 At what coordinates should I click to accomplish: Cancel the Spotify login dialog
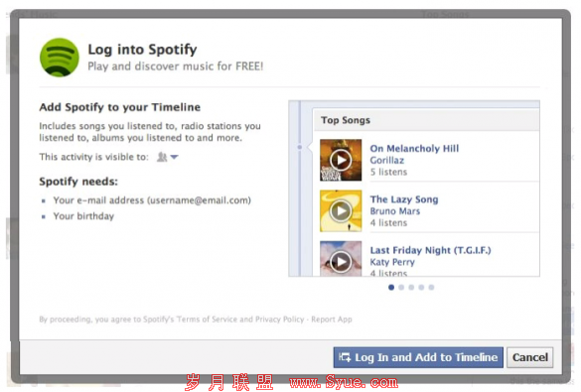(x=530, y=357)
